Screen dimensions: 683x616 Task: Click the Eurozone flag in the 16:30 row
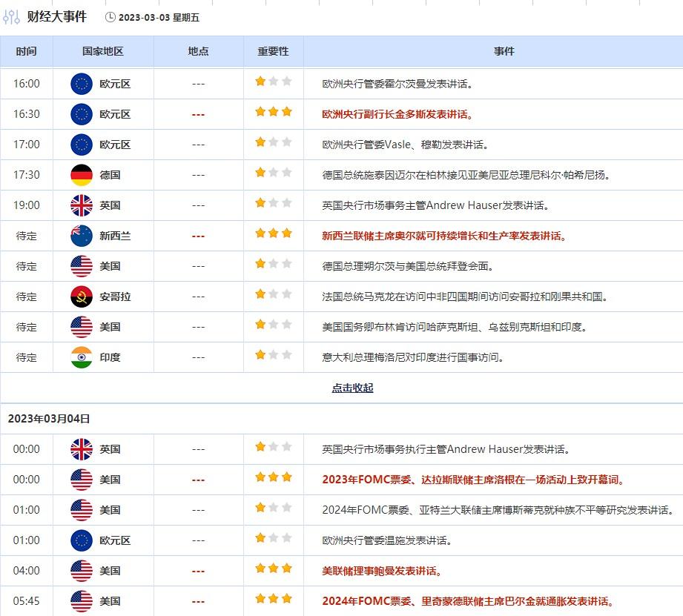[82, 114]
